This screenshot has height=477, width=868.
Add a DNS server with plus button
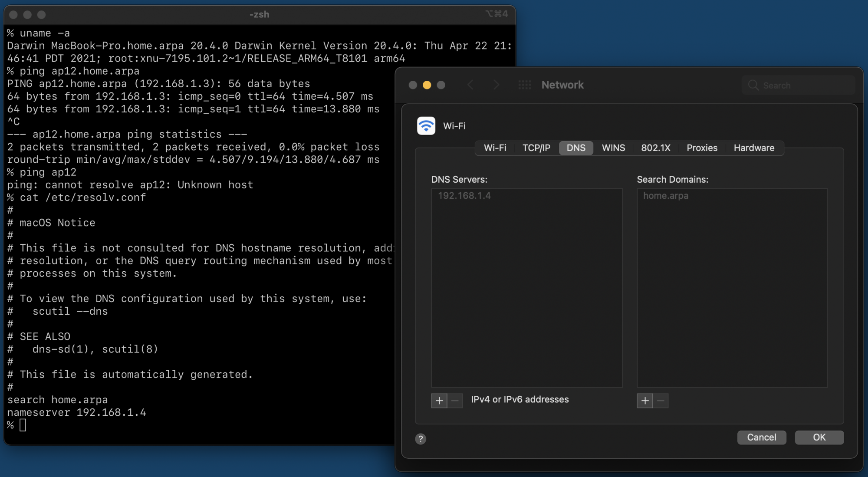(439, 401)
